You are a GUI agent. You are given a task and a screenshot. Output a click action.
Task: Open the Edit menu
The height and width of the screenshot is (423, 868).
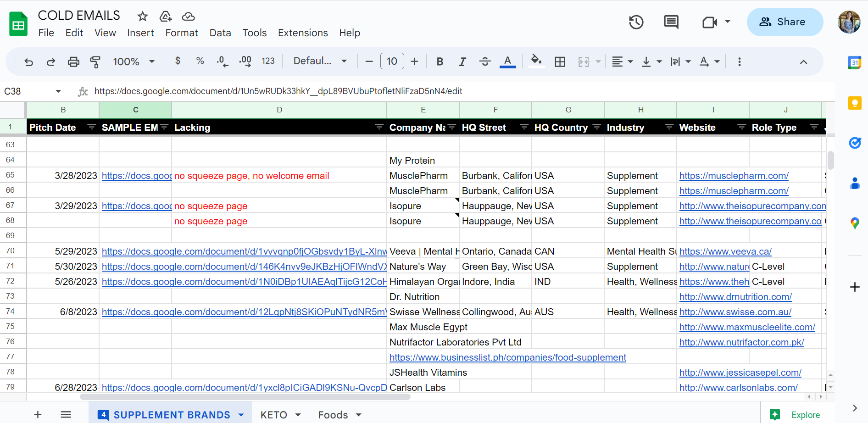74,33
